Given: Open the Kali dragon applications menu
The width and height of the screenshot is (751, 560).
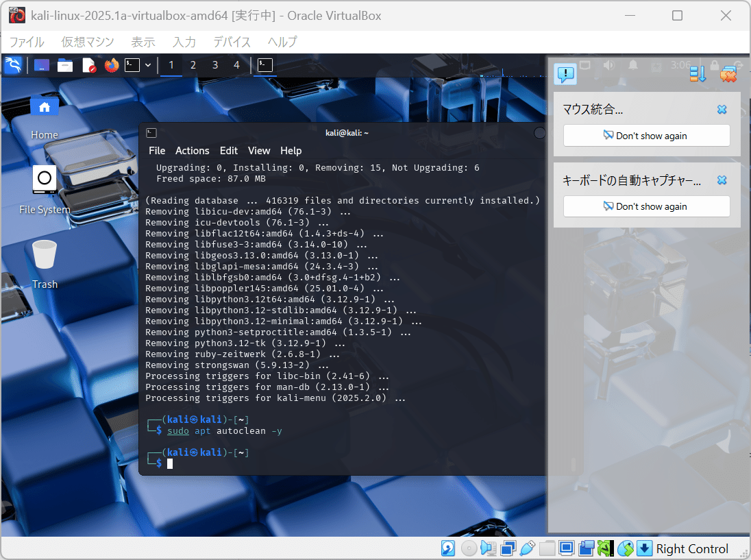Looking at the screenshot, I should click(13, 64).
